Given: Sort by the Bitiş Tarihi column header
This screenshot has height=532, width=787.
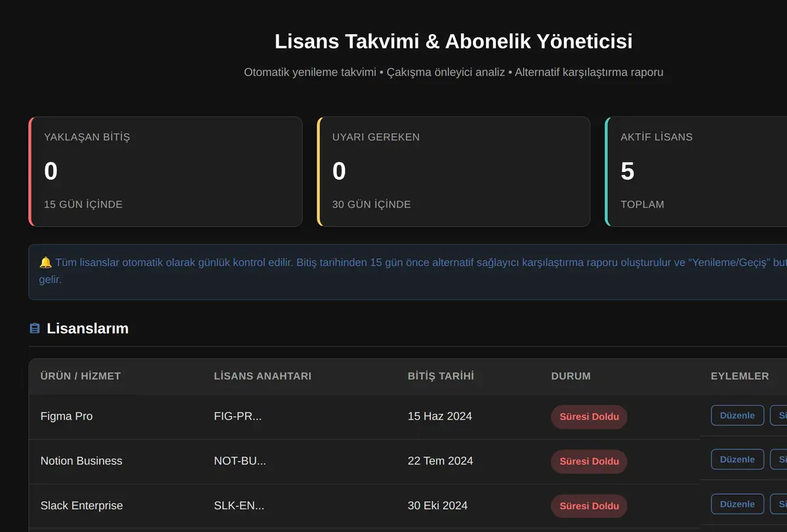Looking at the screenshot, I should [x=441, y=376].
